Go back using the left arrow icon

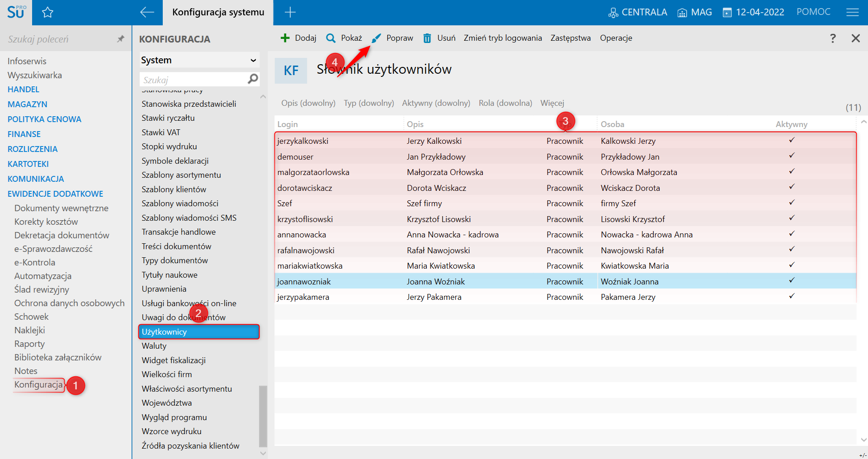coord(147,12)
